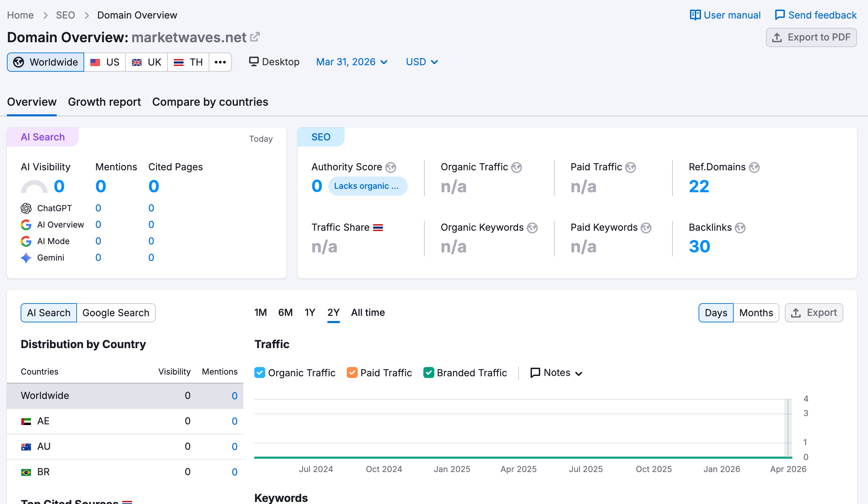
Task: Click Gemini cited pages value 0
Action: 151,258
